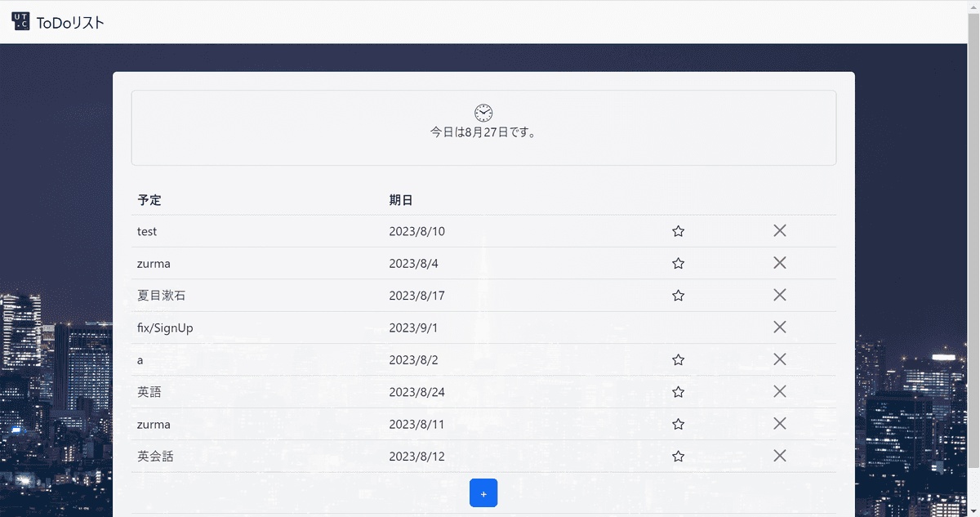The image size is (980, 517).
Task: Star the 英語 task
Action: tap(678, 391)
